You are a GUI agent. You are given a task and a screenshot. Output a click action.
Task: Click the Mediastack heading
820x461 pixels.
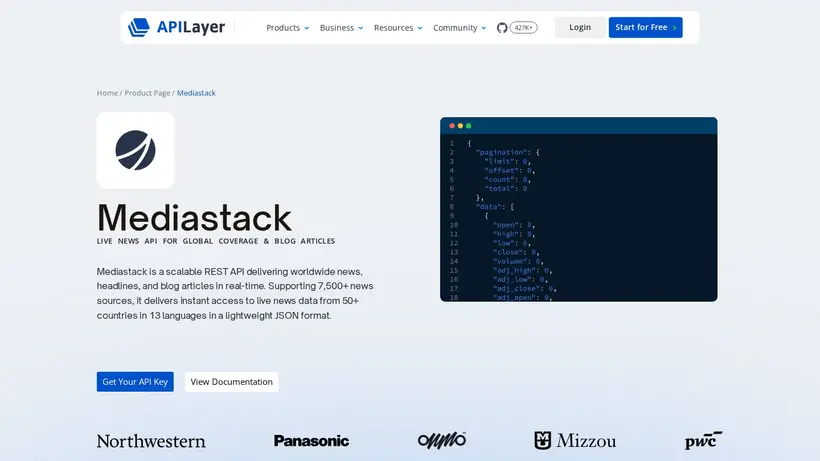[195, 217]
